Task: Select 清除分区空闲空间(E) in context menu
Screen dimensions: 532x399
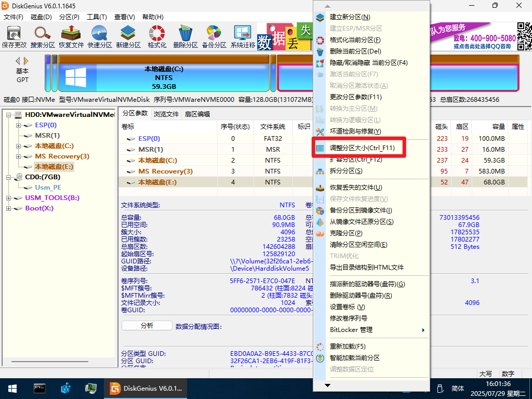Action: [x=358, y=245]
